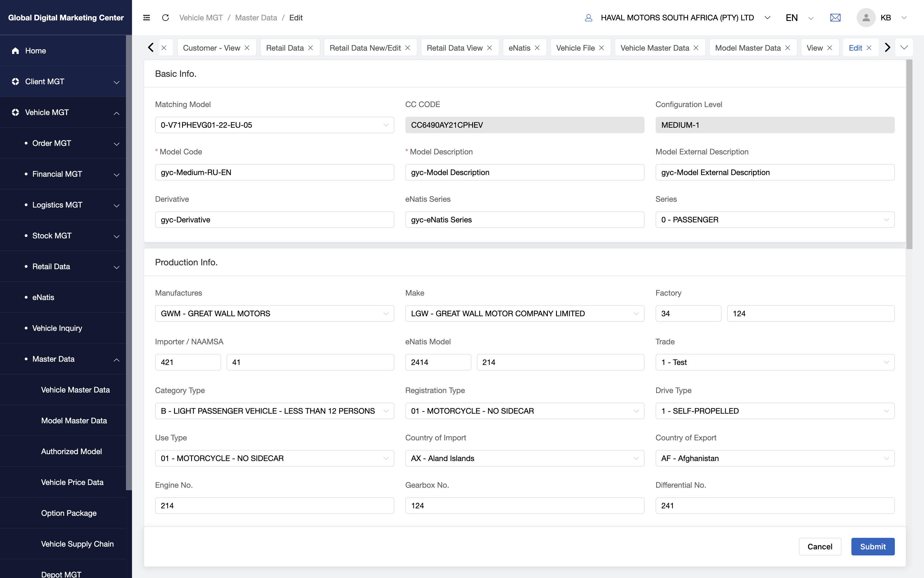
Task: Click the user icon beside company name
Action: [588, 18]
